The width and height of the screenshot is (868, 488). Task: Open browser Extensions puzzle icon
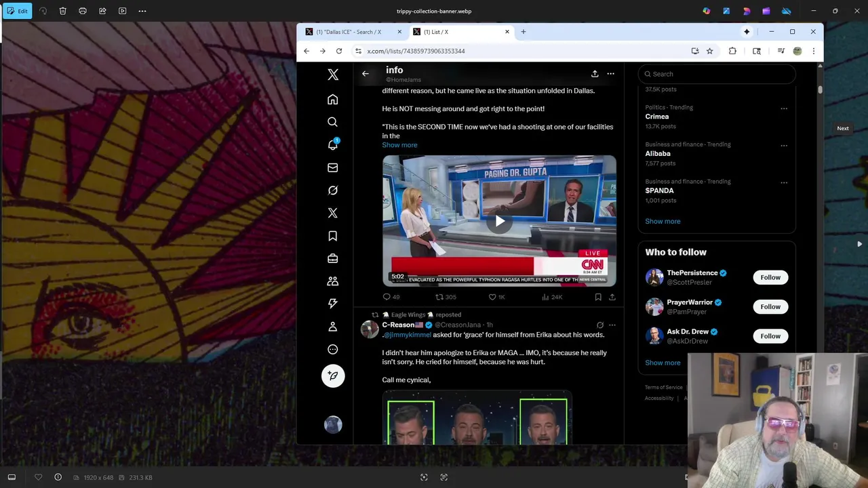732,51
